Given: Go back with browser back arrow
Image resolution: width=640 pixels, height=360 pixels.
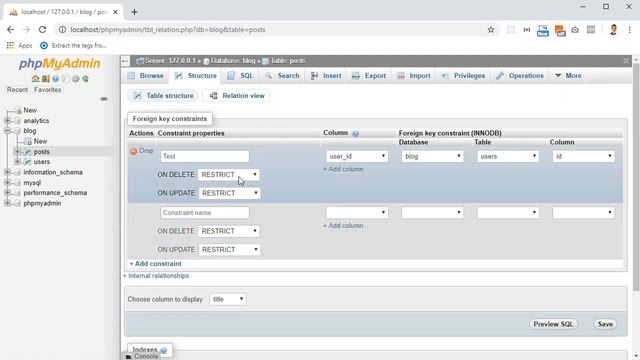Looking at the screenshot, I should (11, 30).
